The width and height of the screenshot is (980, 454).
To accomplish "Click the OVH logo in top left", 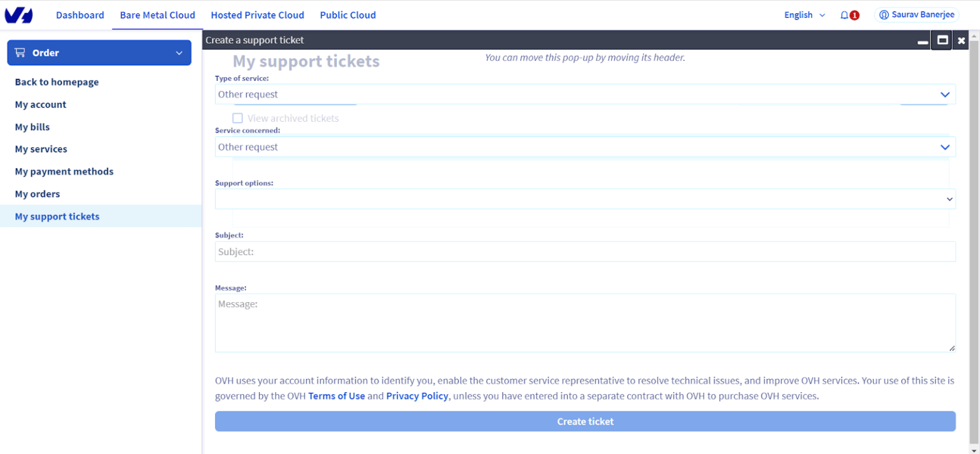I will pyautogui.click(x=18, y=14).
